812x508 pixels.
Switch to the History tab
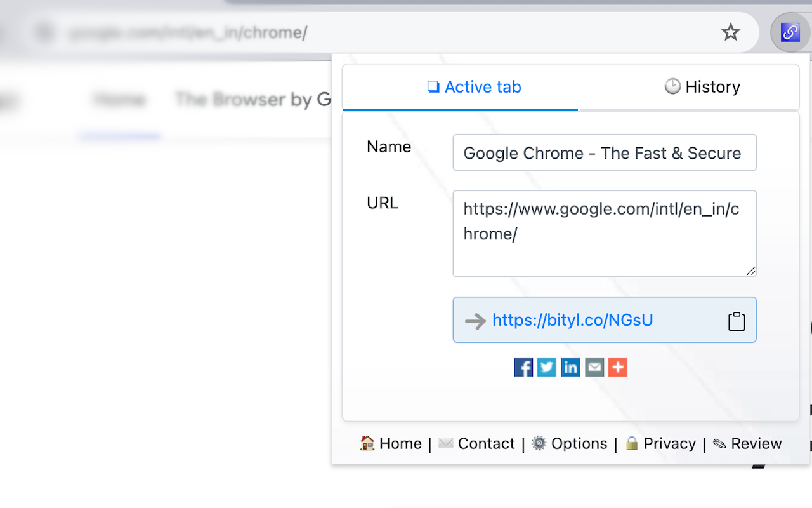(x=702, y=87)
